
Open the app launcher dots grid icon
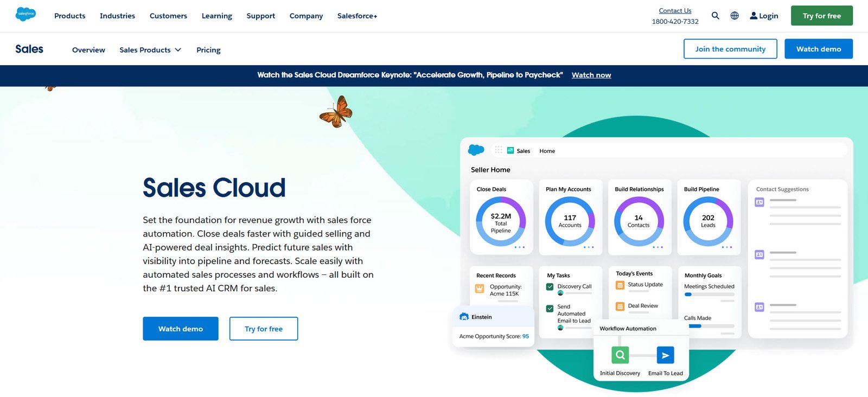coord(499,150)
